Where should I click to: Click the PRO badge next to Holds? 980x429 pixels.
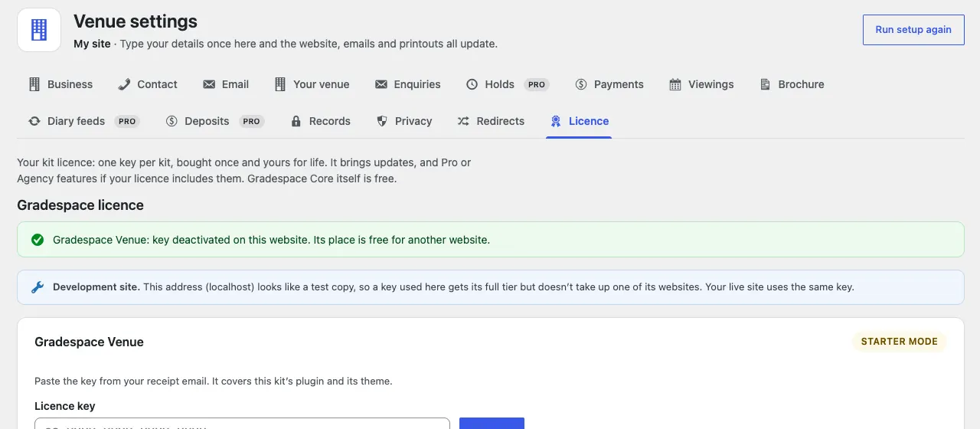[x=537, y=84]
